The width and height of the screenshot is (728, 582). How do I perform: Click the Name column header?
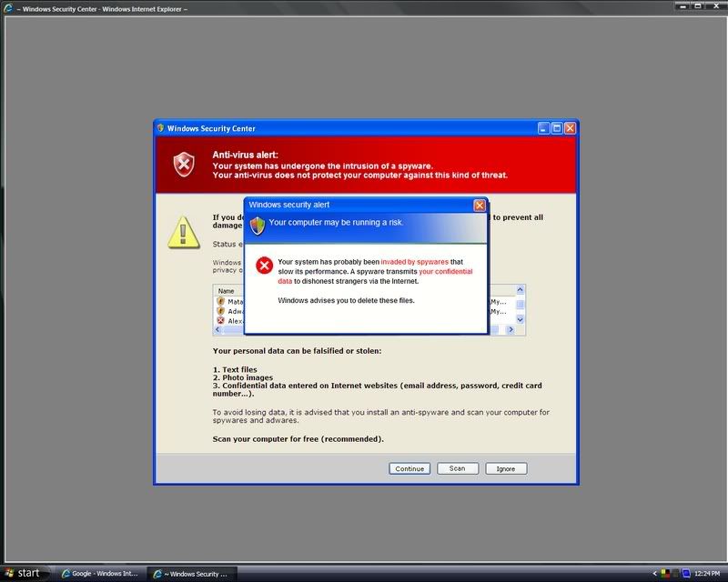tap(227, 291)
